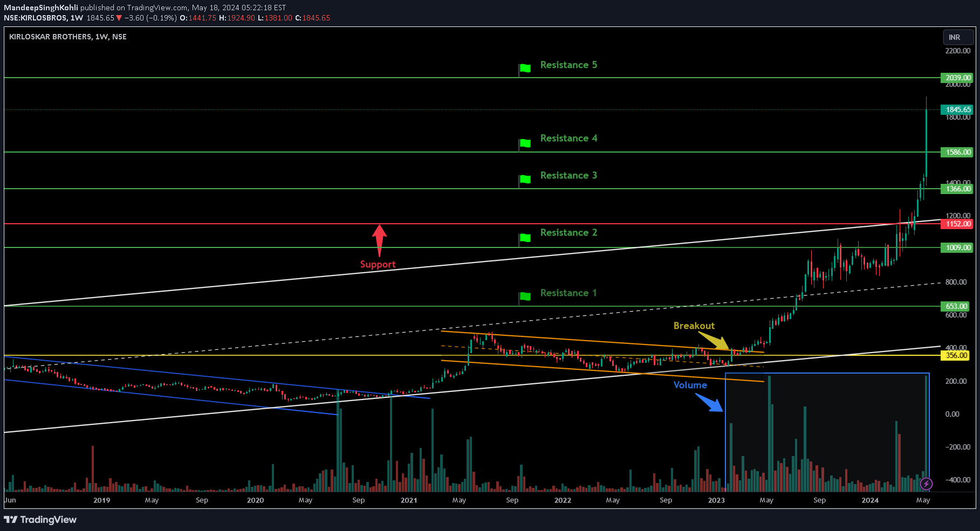Viewport: 980px width, 531px height.
Task: Click the 1366.00 price tag
Action: 957,189
